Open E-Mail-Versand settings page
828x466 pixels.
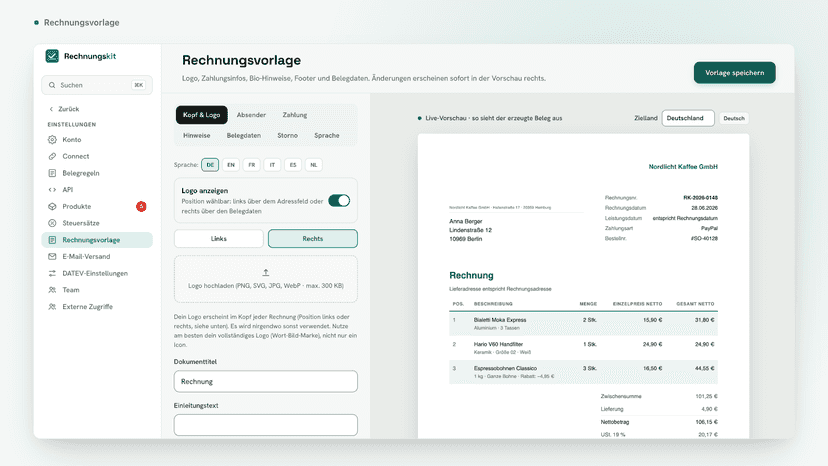click(97, 257)
